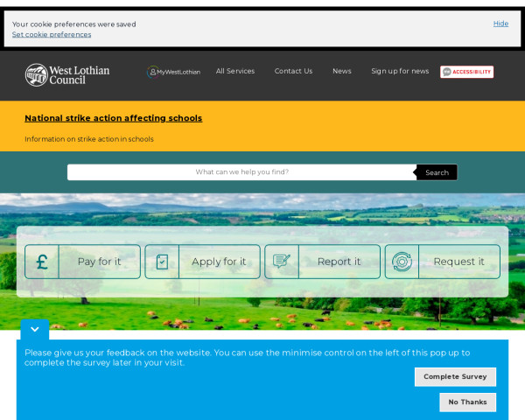Viewport: 525px width, 420px height.
Task: Select the Request it label
Action: pyautogui.click(x=458, y=262)
